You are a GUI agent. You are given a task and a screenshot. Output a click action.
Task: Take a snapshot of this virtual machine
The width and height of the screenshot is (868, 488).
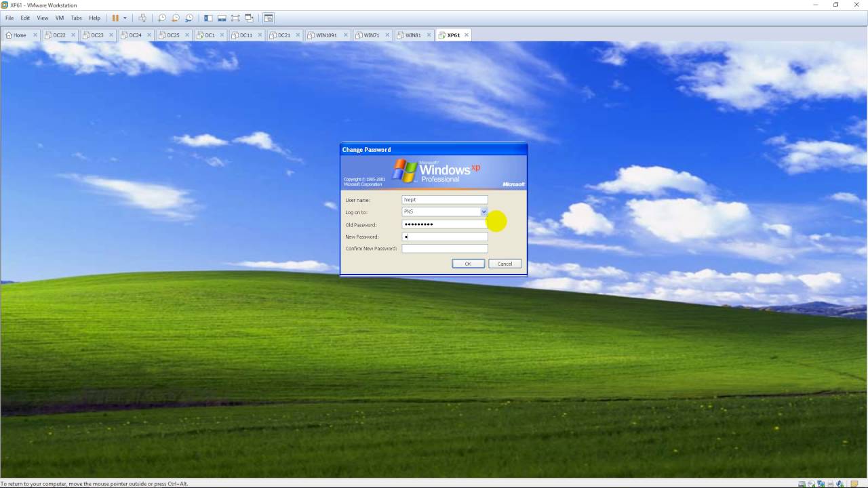coord(162,18)
